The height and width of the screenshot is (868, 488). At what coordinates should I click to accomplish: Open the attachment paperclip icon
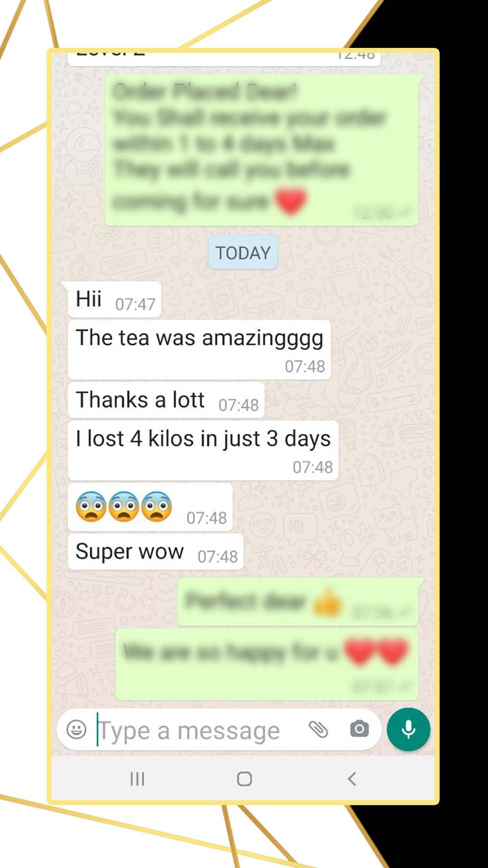(318, 729)
